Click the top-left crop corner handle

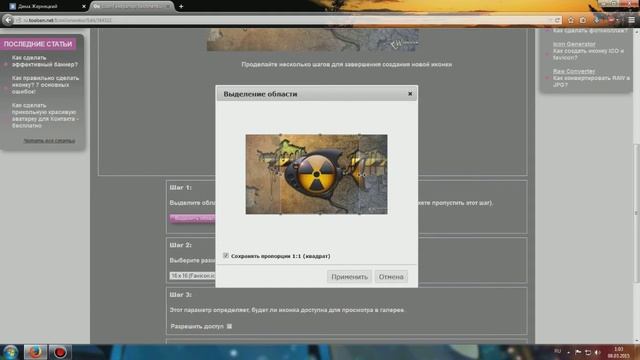(280, 135)
